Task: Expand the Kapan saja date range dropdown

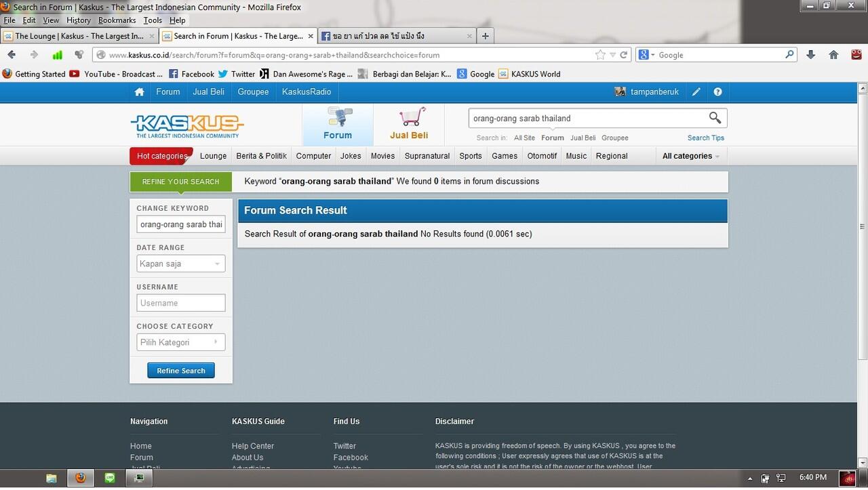Action: (181, 264)
